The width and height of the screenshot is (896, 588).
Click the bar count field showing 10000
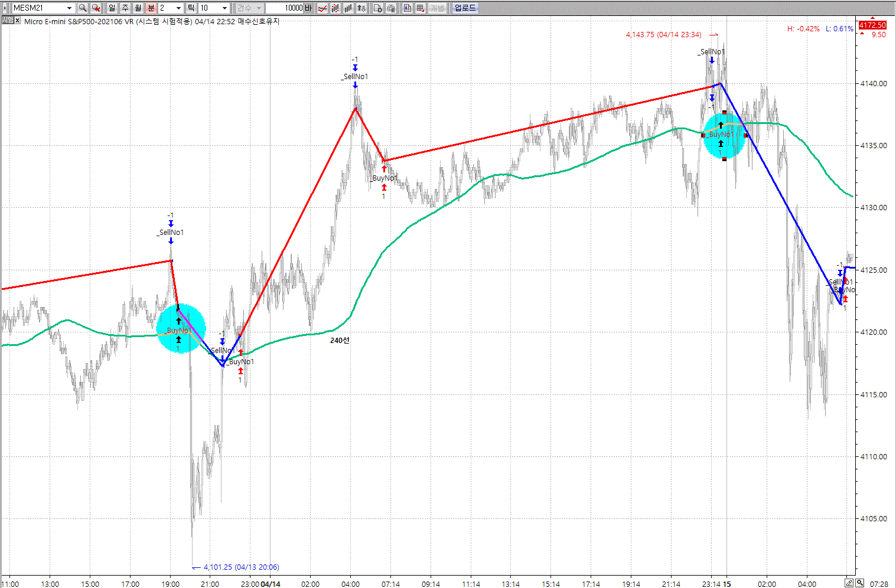[285, 8]
